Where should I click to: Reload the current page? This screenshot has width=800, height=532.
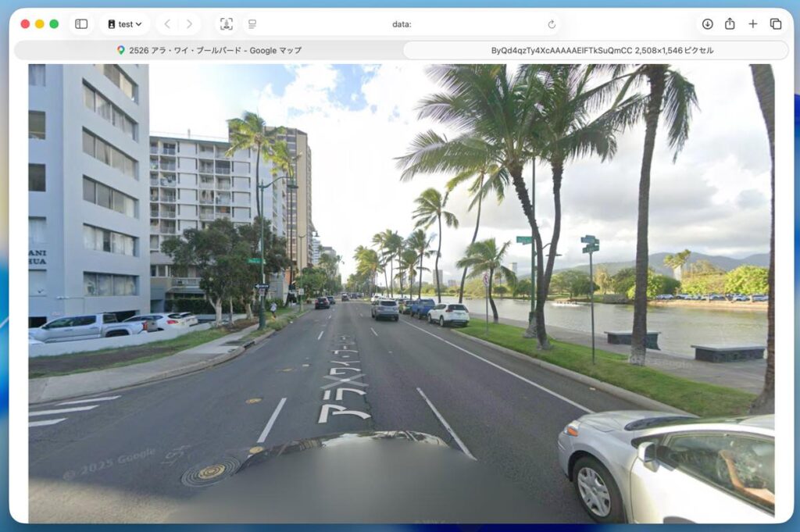pyautogui.click(x=552, y=24)
